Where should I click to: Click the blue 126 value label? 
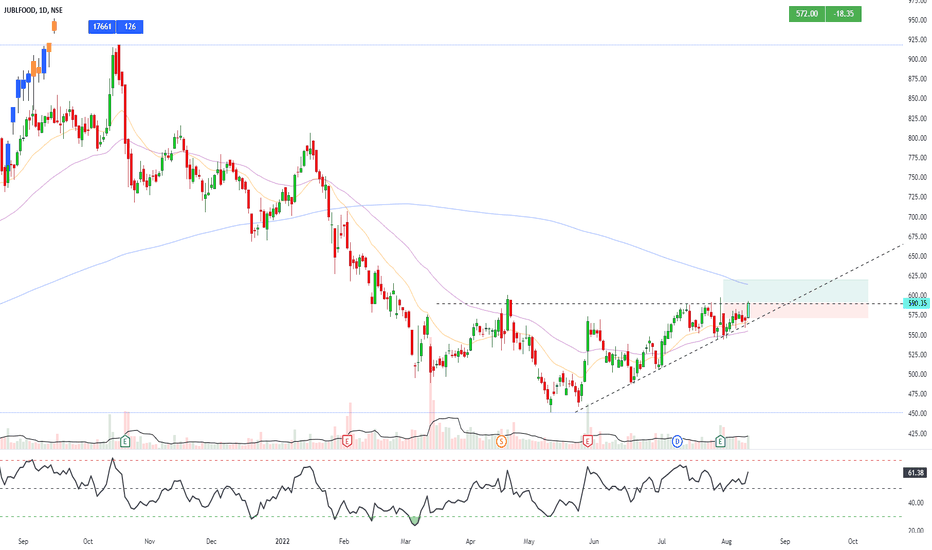130,27
